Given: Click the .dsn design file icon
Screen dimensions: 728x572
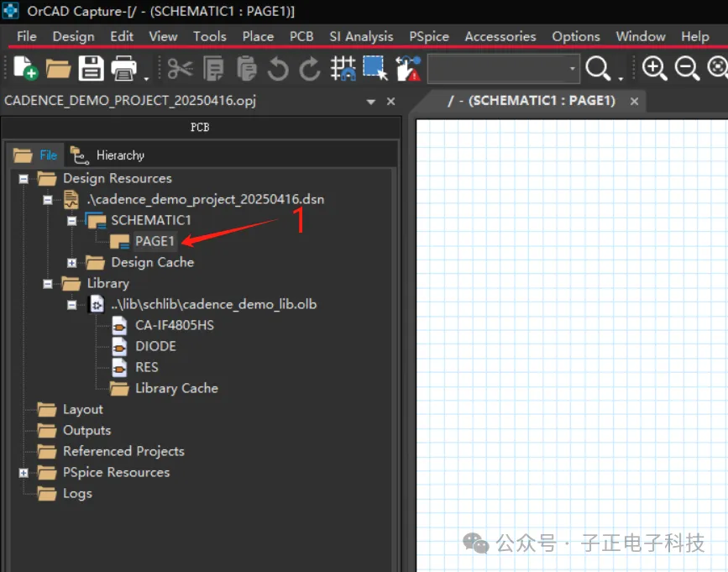Looking at the screenshot, I should coord(71,200).
